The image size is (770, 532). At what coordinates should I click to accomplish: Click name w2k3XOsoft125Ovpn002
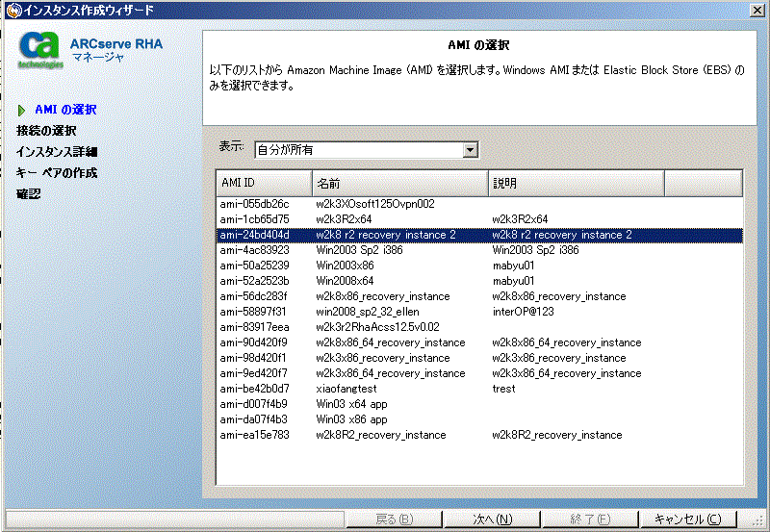[x=375, y=204]
